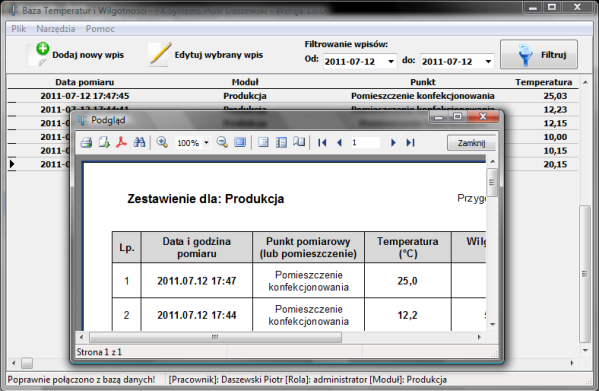Image resolution: width=599 pixels, height=391 pixels.
Task: Click the Temperatura column header in main table
Action: tap(543, 82)
